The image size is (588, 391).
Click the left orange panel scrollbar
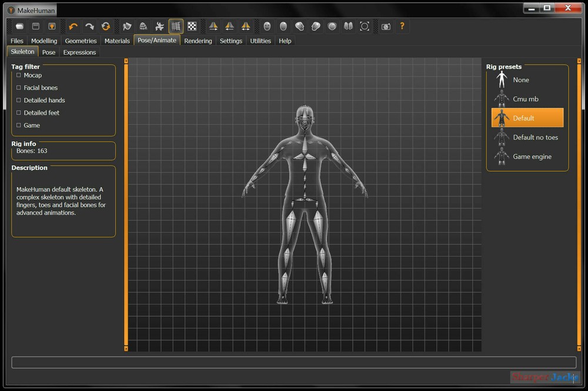click(x=126, y=205)
